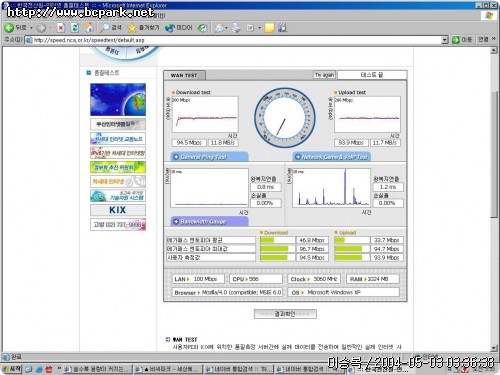
Task: Click the Windows flag logo in IE corner
Action: tap(489, 15)
